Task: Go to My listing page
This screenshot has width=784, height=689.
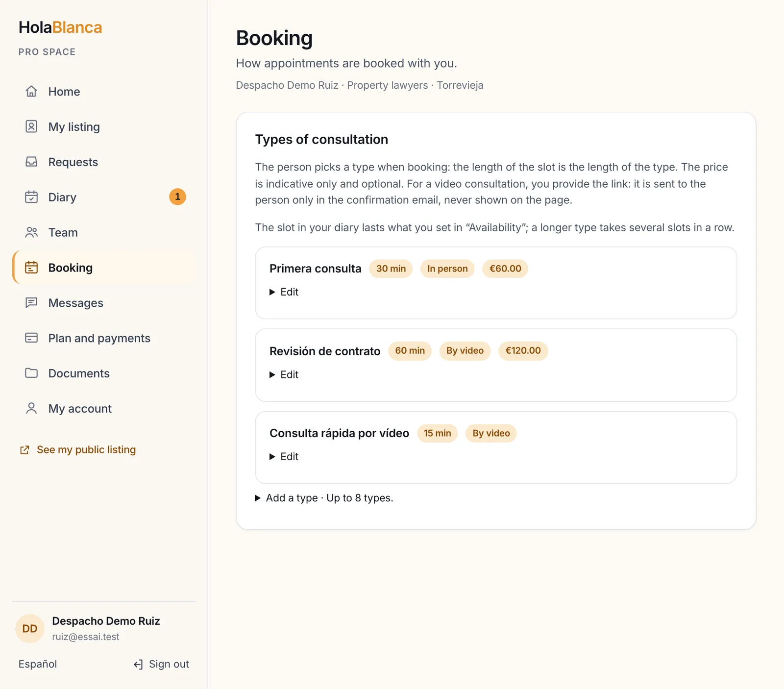Action: (x=104, y=127)
